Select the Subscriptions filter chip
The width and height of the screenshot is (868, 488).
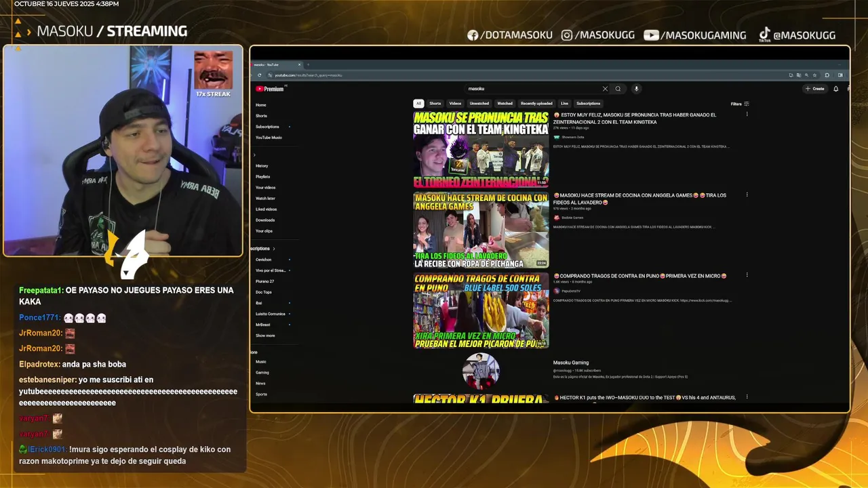click(x=589, y=104)
